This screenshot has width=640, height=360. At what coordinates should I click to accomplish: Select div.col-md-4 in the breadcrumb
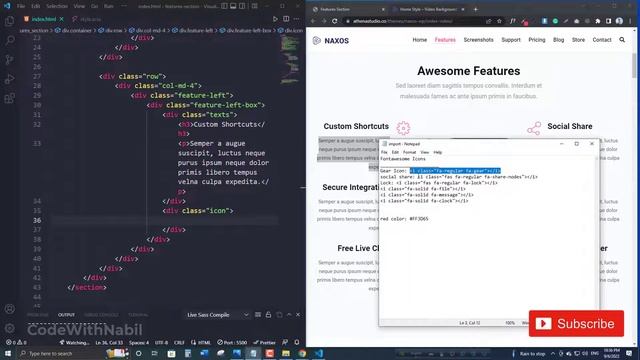point(148,31)
